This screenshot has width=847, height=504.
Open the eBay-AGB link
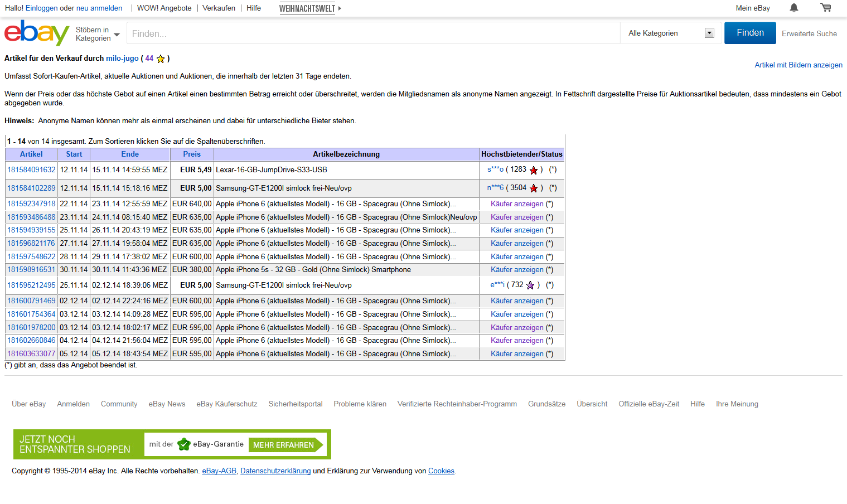(x=219, y=471)
